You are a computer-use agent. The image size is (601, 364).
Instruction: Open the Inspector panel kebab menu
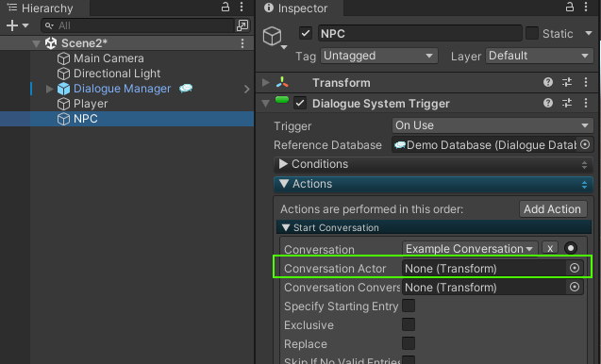coord(586,7)
